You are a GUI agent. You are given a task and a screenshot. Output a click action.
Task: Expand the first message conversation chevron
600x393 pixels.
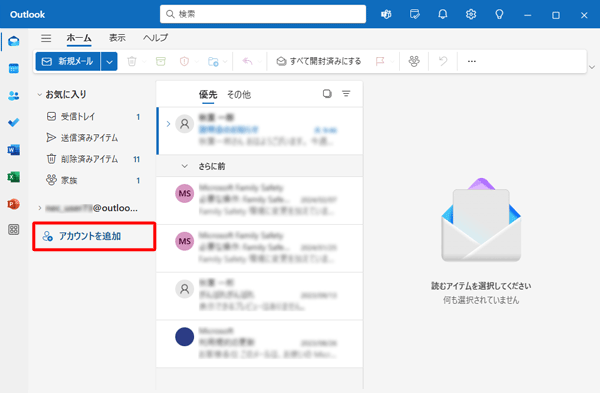point(168,124)
